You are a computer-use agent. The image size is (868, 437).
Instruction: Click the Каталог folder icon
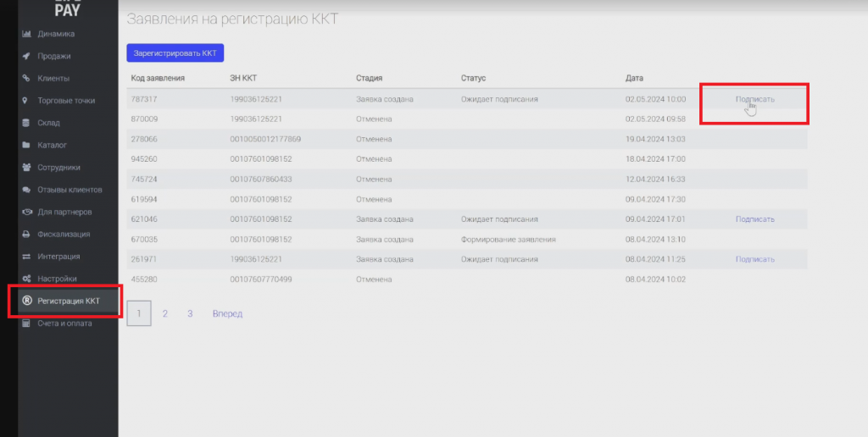pyautogui.click(x=25, y=145)
